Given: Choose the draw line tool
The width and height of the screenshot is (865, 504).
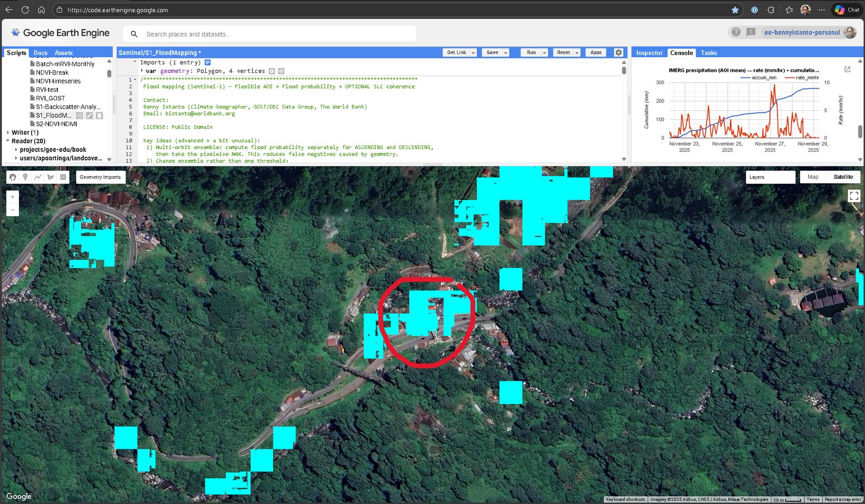Looking at the screenshot, I should [38, 177].
